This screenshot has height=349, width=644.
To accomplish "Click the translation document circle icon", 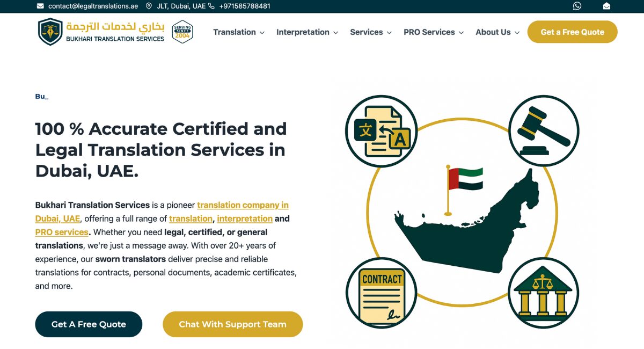I will [381, 132].
